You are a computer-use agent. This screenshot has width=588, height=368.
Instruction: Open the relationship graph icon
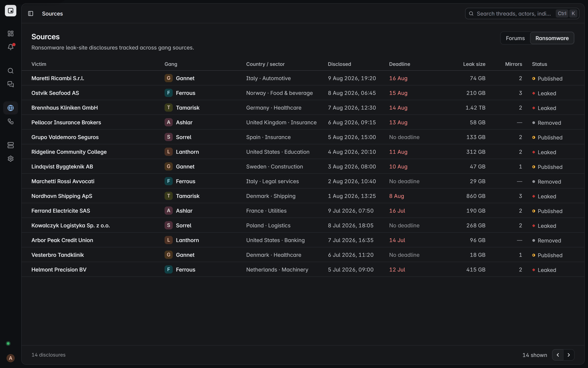[x=10, y=121]
